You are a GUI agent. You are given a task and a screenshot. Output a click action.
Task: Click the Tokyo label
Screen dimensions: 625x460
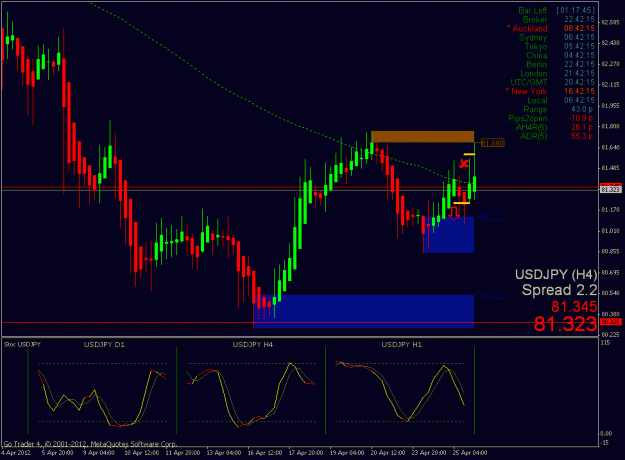pyautogui.click(x=536, y=46)
